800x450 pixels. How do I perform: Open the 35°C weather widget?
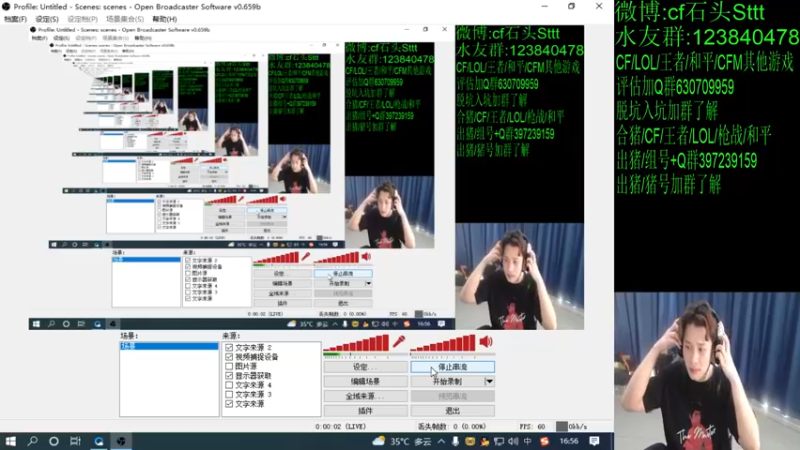coord(402,441)
